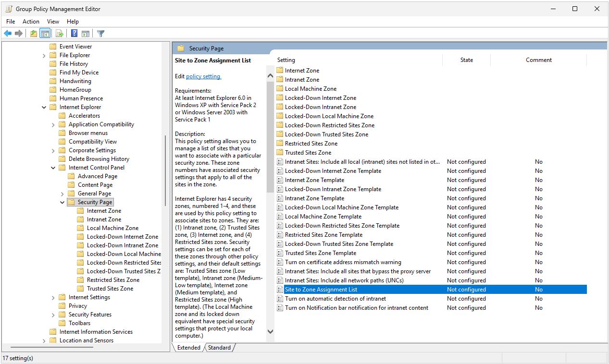The width and height of the screenshot is (609, 364).
Task: Toggle Show/Hide Console Tree toolbar icon
Action: click(45, 33)
